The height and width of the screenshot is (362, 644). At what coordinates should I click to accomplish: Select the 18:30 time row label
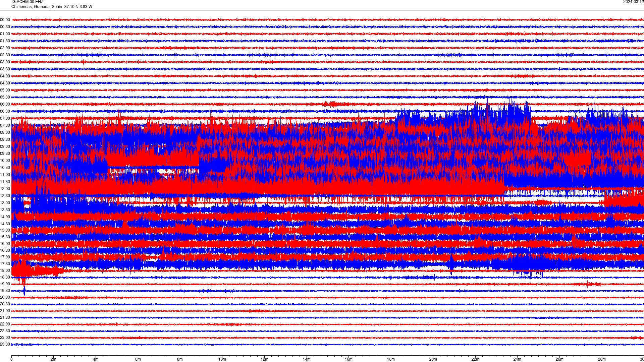5,277
